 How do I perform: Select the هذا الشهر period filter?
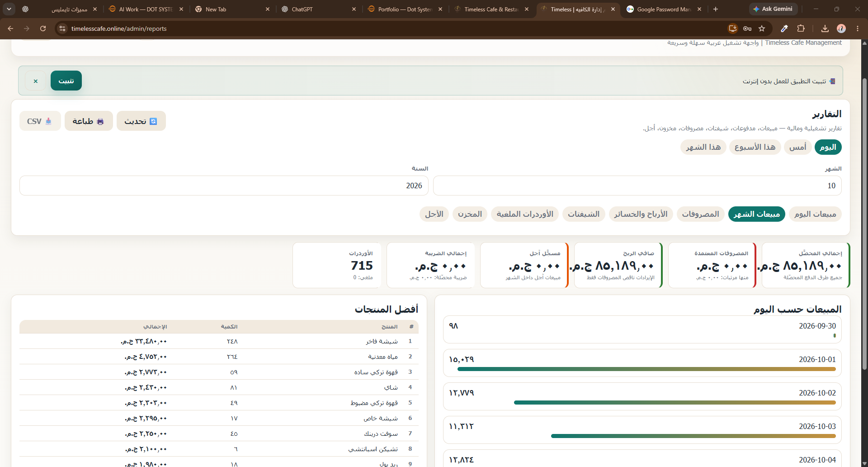703,147
